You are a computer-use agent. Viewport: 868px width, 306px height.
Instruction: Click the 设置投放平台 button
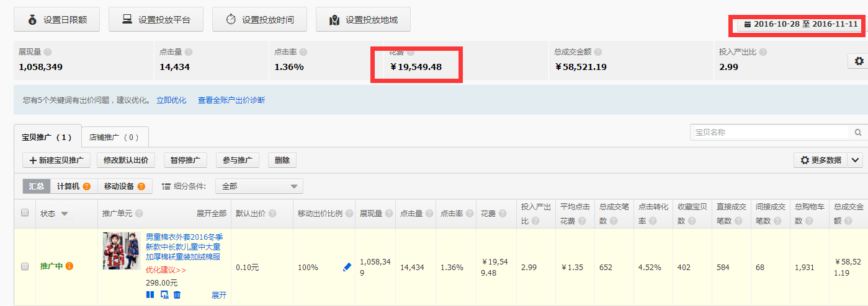(x=156, y=20)
